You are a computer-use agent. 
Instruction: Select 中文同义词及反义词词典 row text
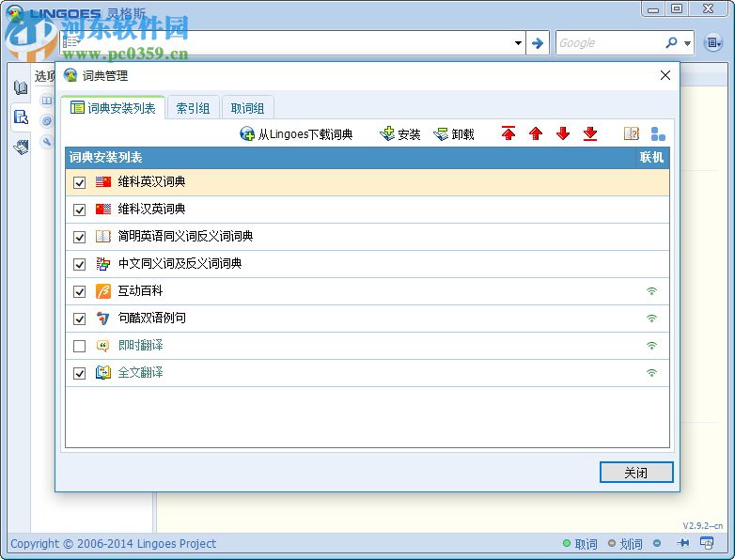pyautogui.click(x=180, y=263)
